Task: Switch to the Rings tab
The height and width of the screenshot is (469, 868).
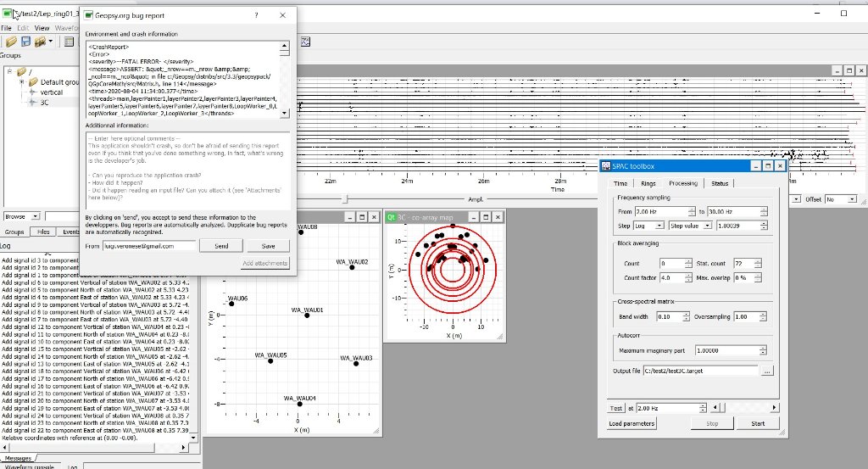Action: pos(648,183)
